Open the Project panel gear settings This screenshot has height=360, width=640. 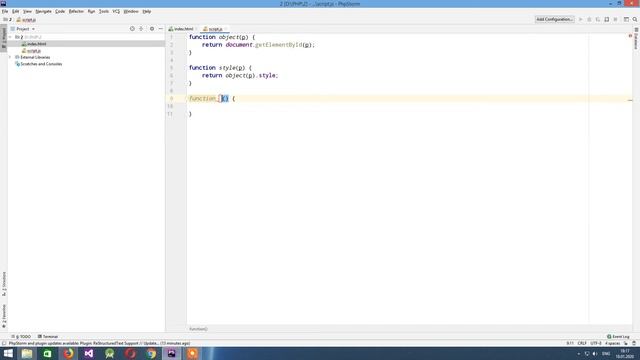pyautogui.click(x=152, y=29)
